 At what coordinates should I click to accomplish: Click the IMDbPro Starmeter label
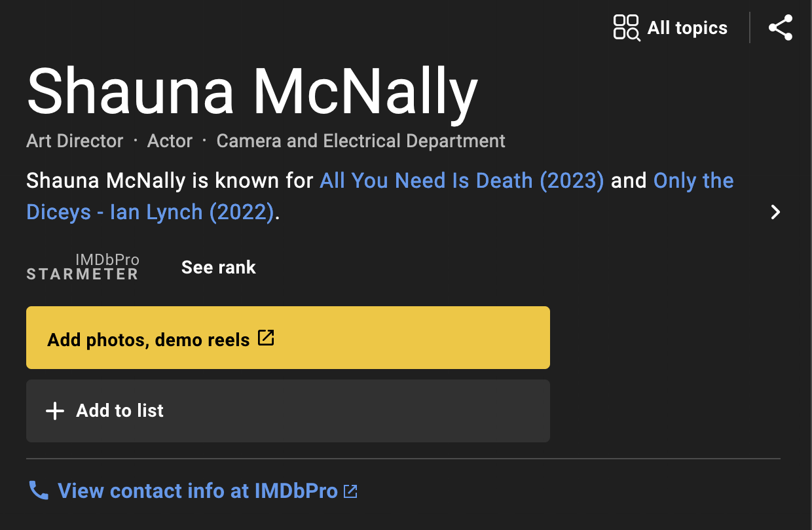pyautogui.click(x=82, y=274)
